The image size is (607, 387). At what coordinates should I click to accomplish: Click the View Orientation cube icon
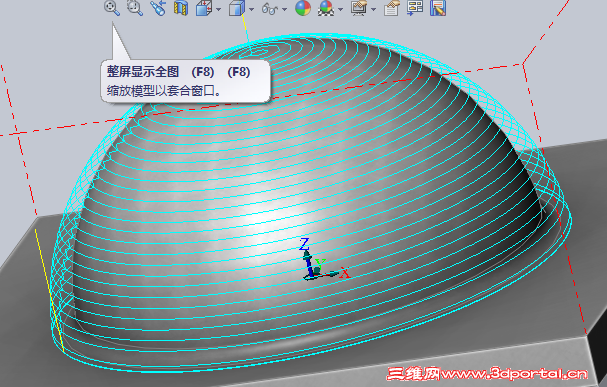tap(204, 8)
